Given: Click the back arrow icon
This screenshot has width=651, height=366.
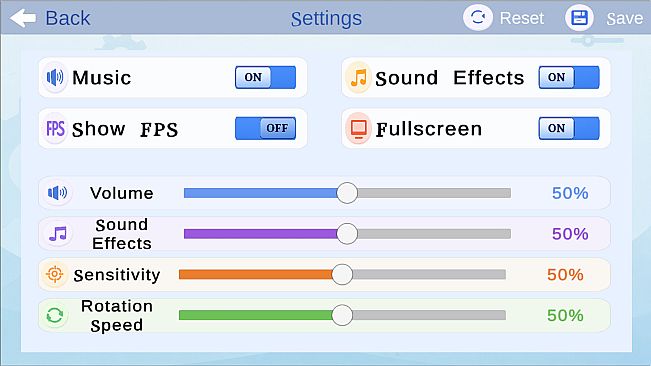Looking at the screenshot, I should click(23, 18).
